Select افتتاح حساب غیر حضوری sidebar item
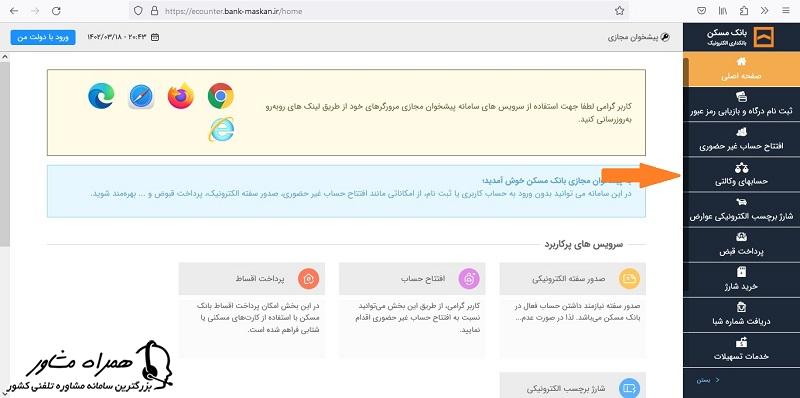The image size is (800, 398). click(741, 139)
